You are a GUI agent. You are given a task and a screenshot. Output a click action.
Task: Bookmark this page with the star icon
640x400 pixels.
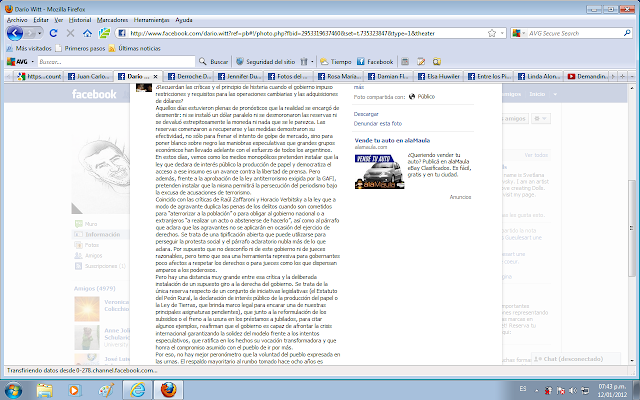pyautogui.click(x=492, y=33)
